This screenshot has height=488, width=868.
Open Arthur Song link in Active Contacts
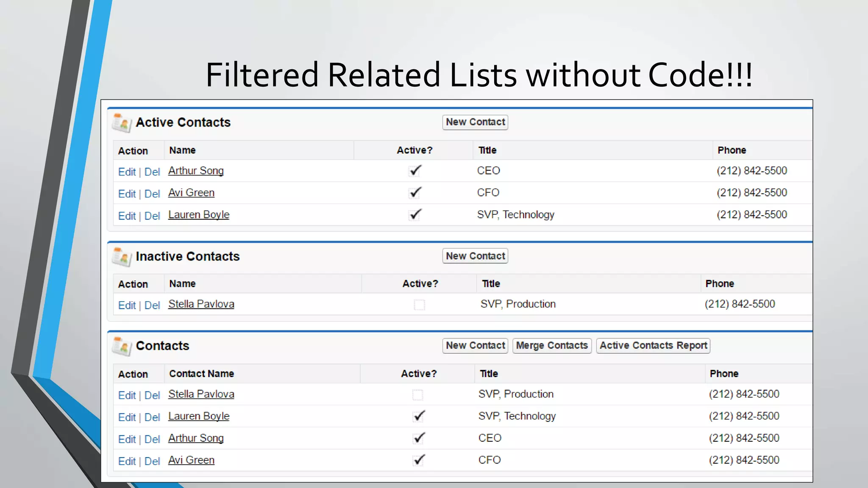click(x=196, y=171)
